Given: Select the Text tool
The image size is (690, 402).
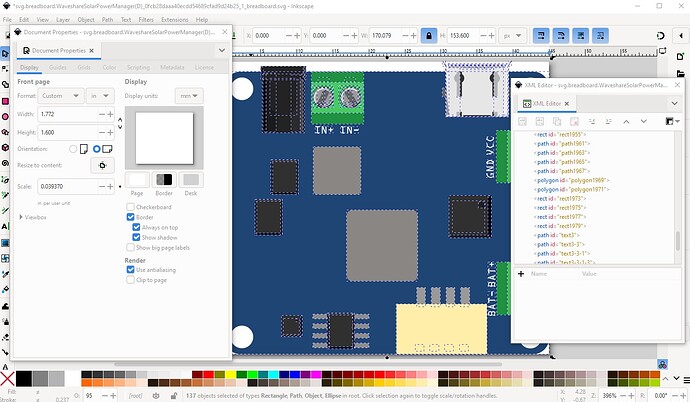Looking at the screenshot, I should [x=5, y=227].
